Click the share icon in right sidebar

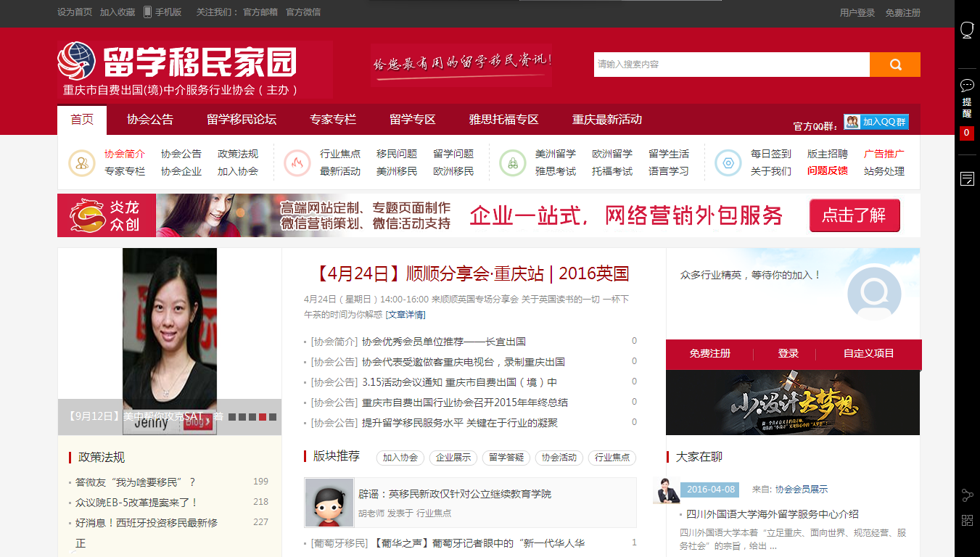[x=967, y=496]
